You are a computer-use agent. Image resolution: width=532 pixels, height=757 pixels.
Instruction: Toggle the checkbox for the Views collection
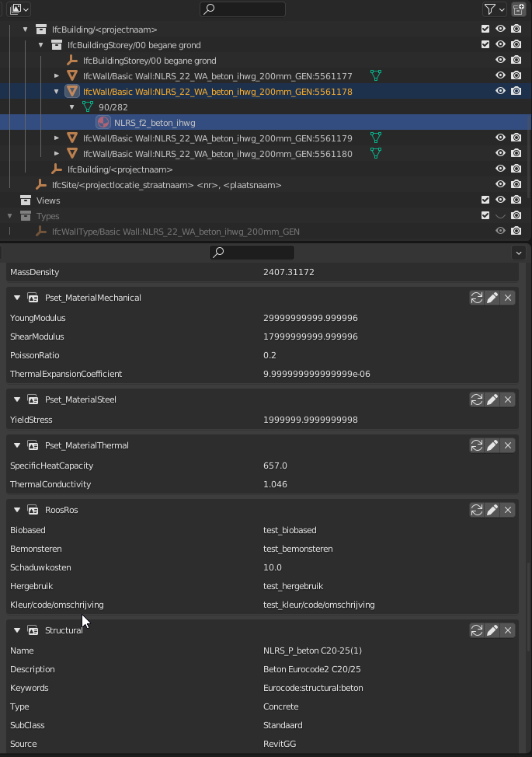(485, 200)
